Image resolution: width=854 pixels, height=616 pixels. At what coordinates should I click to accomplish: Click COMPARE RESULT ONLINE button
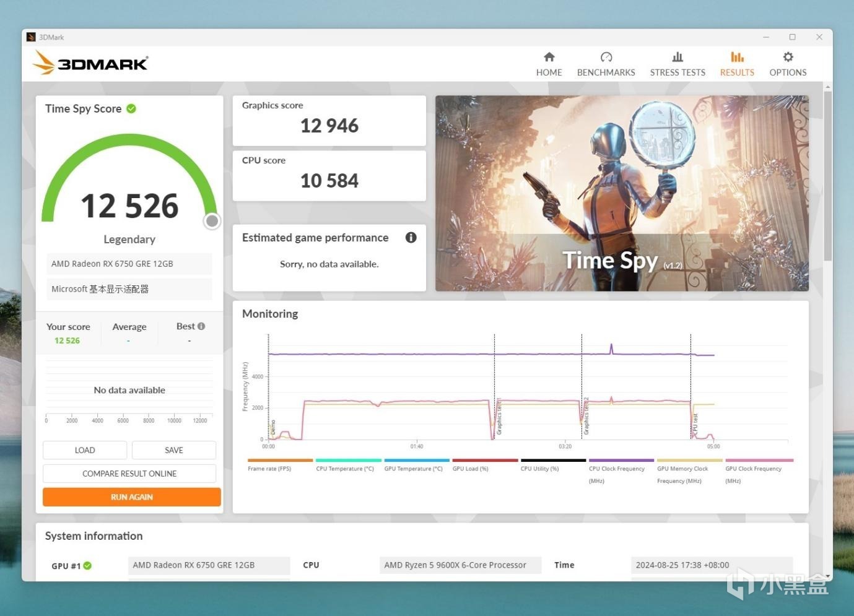[129, 474]
